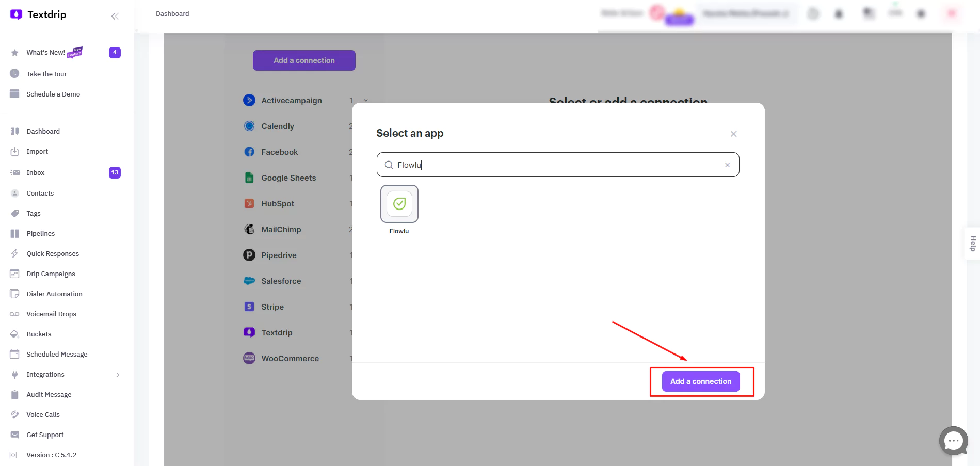Click the Voice Calls icon

[x=14, y=414]
